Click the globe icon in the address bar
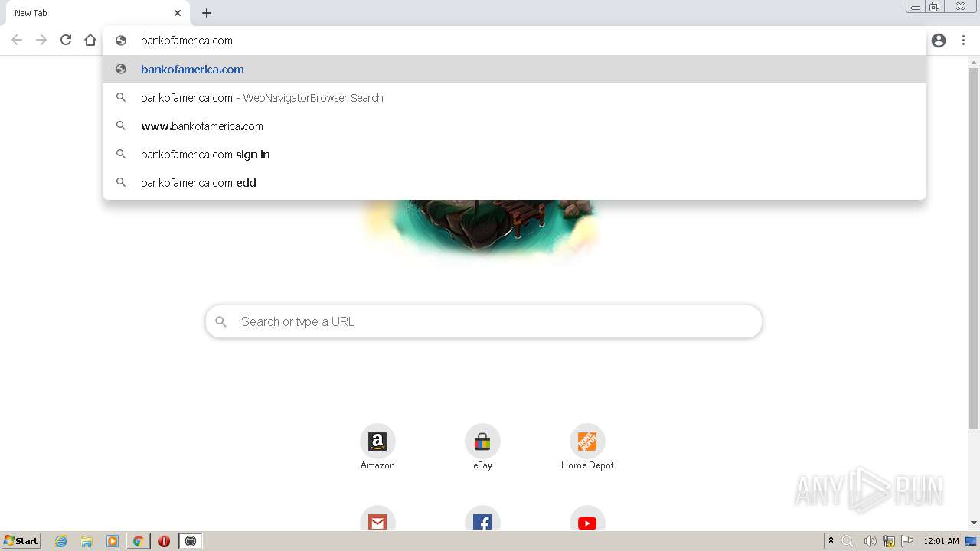The width and height of the screenshot is (980, 551). point(121,41)
